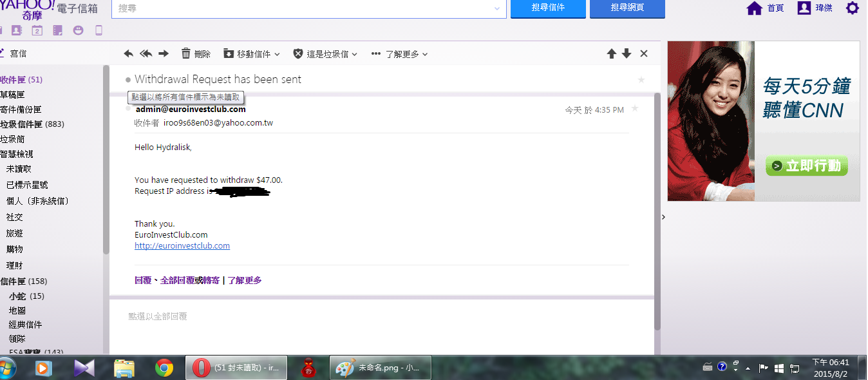Go to next message with down arrow

pos(627,54)
